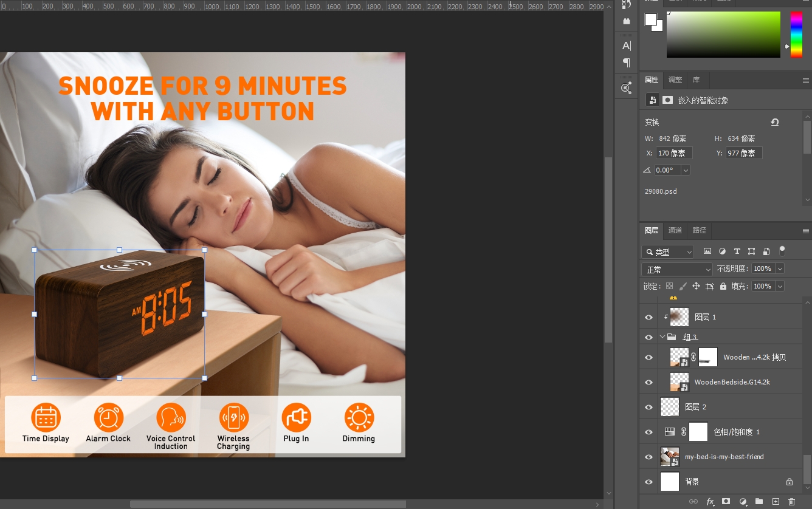The width and height of the screenshot is (812, 509).
Task: Switch to the 通道 channels tab
Action: 675,230
